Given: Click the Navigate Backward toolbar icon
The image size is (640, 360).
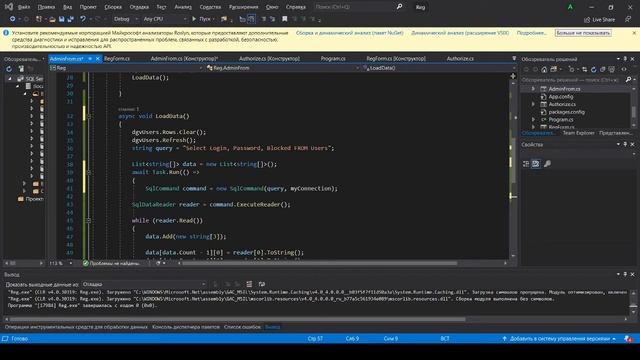Looking at the screenshot, I should [x=13, y=19].
